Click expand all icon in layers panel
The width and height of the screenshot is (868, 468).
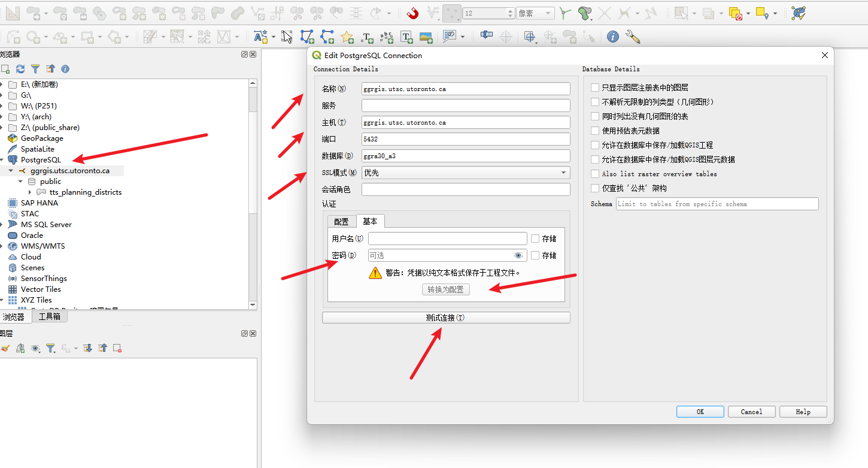pos(88,348)
